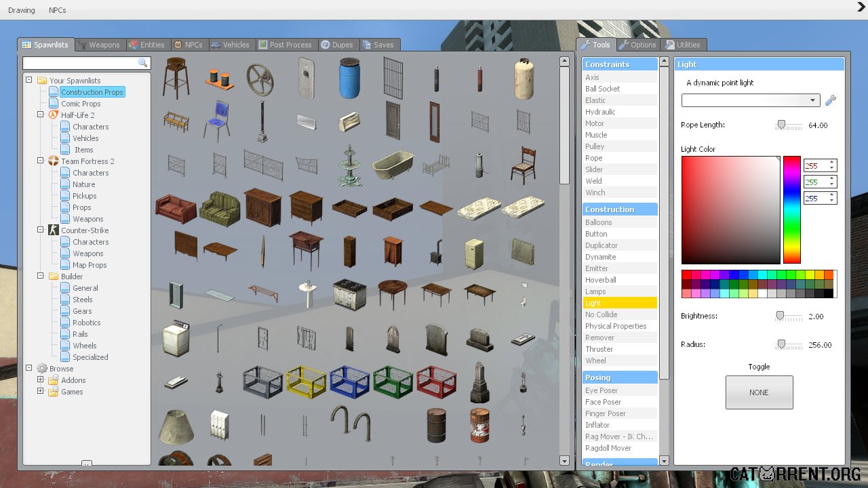The width and height of the screenshot is (868, 488).
Task: Collapse the Team Fortress 2 tree node
Action: click(x=41, y=161)
